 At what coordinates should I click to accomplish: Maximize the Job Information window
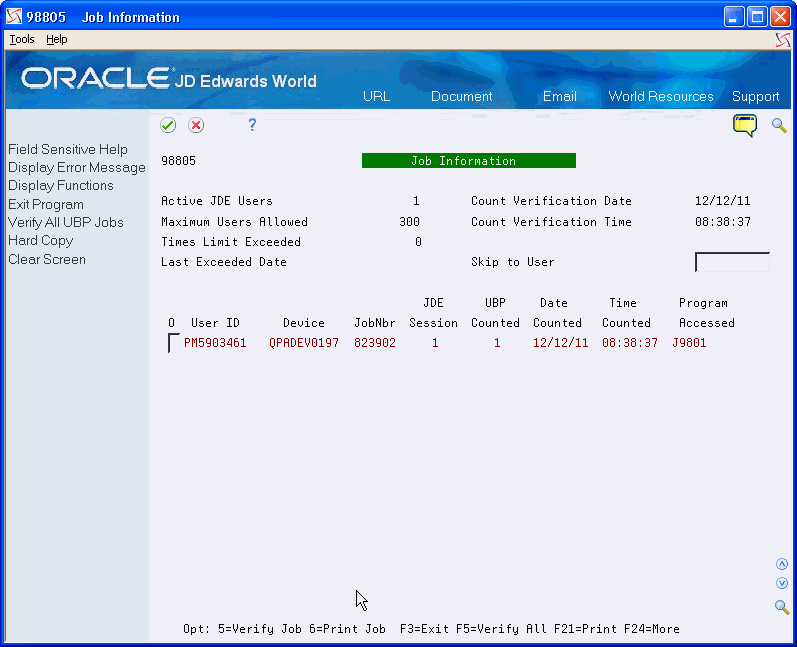click(x=757, y=17)
